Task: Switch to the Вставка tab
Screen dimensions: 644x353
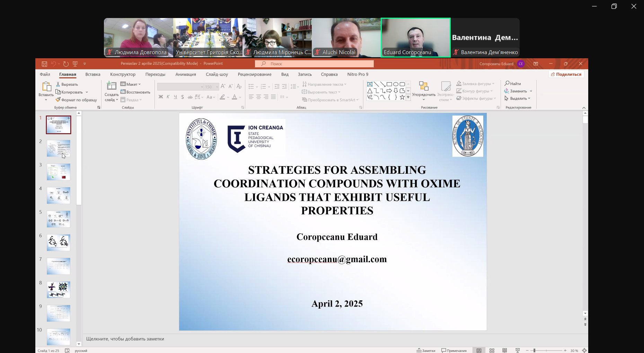Action: pyautogui.click(x=93, y=74)
